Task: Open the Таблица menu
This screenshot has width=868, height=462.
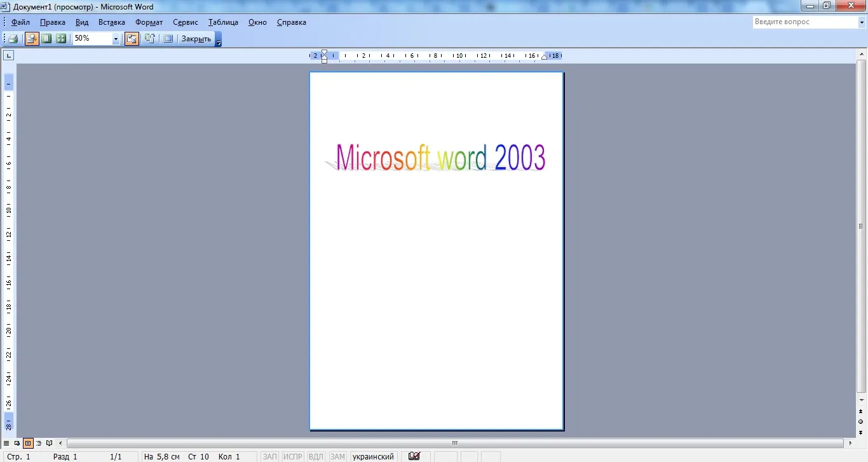Action: click(x=223, y=22)
